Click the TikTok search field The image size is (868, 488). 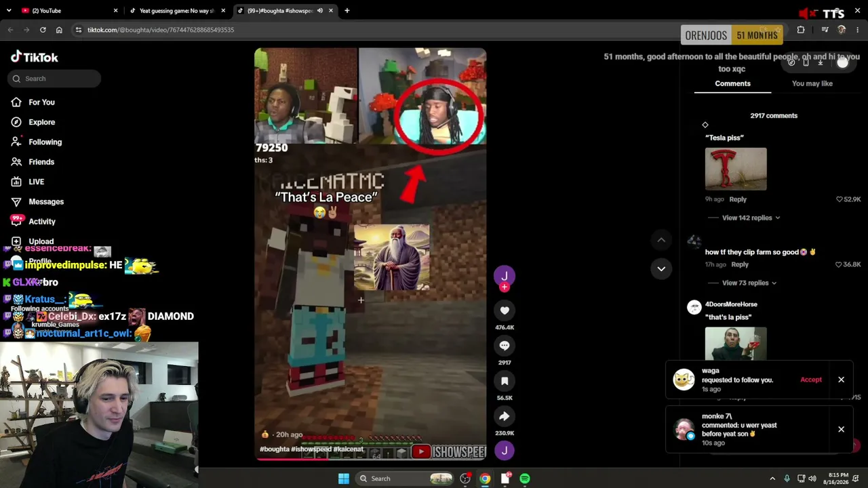click(x=55, y=79)
